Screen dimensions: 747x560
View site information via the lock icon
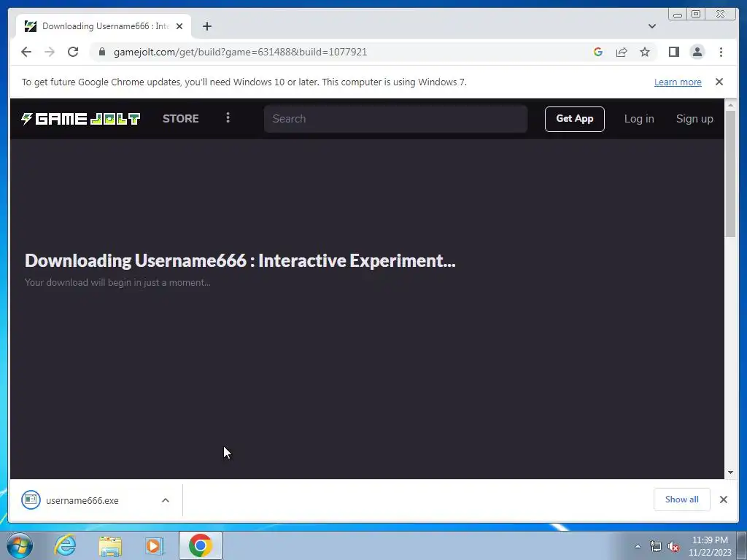[x=102, y=52]
